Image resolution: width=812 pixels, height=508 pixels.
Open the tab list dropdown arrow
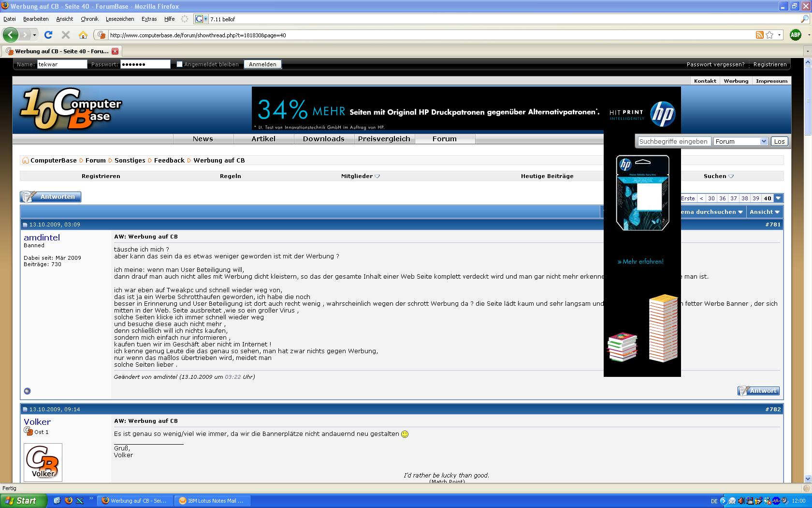807,51
